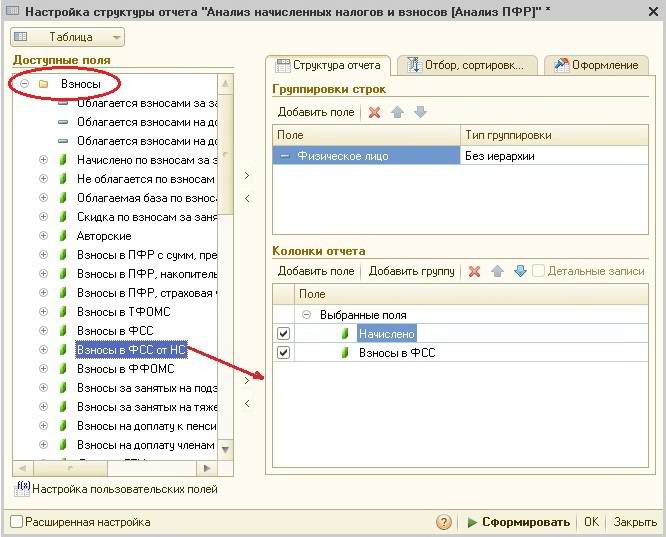Expand the Взносы в ТФОМС tree item
The image size is (666, 537).
click(x=43, y=311)
